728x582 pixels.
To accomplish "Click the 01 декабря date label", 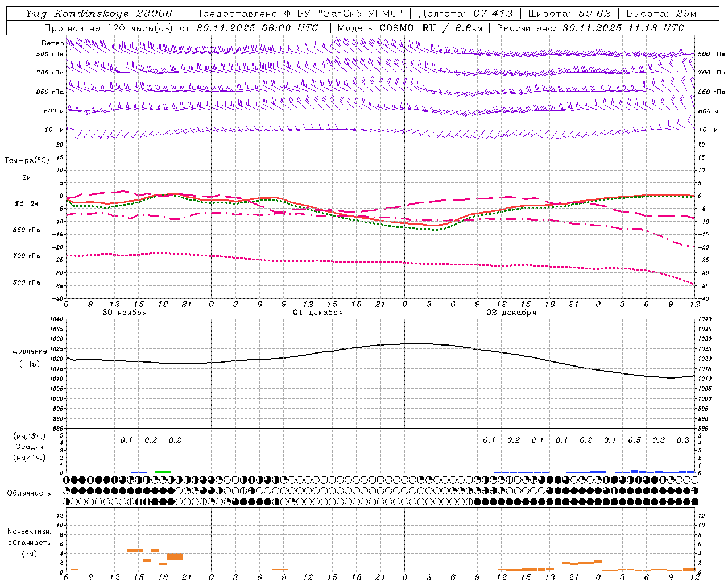I will [x=318, y=313].
